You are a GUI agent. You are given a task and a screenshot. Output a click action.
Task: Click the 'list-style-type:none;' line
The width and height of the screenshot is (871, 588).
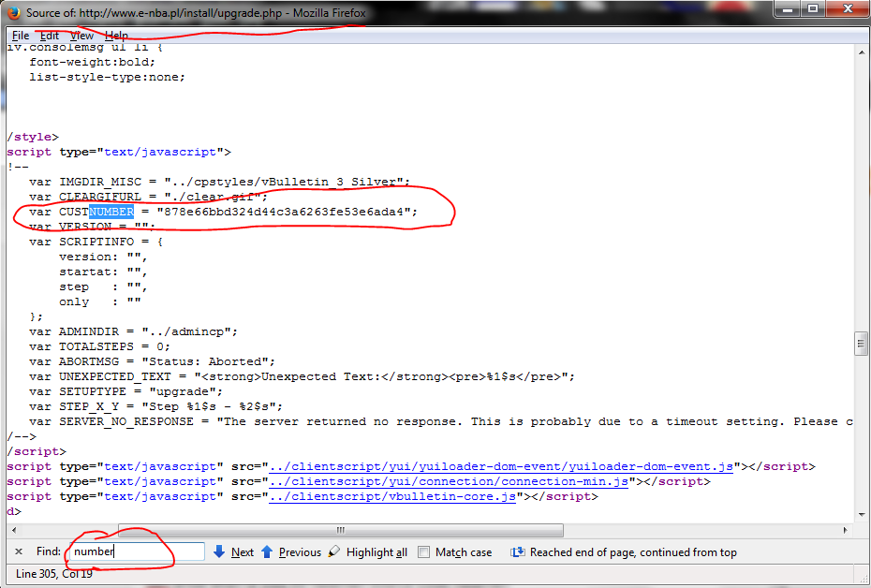tap(107, 77)
